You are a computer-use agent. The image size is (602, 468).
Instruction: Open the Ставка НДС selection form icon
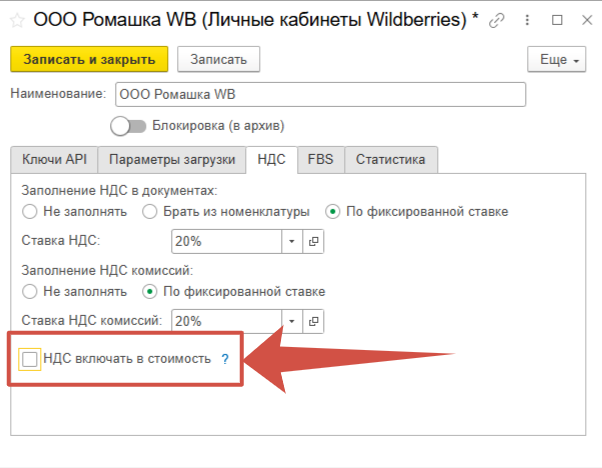click(313, 241)
